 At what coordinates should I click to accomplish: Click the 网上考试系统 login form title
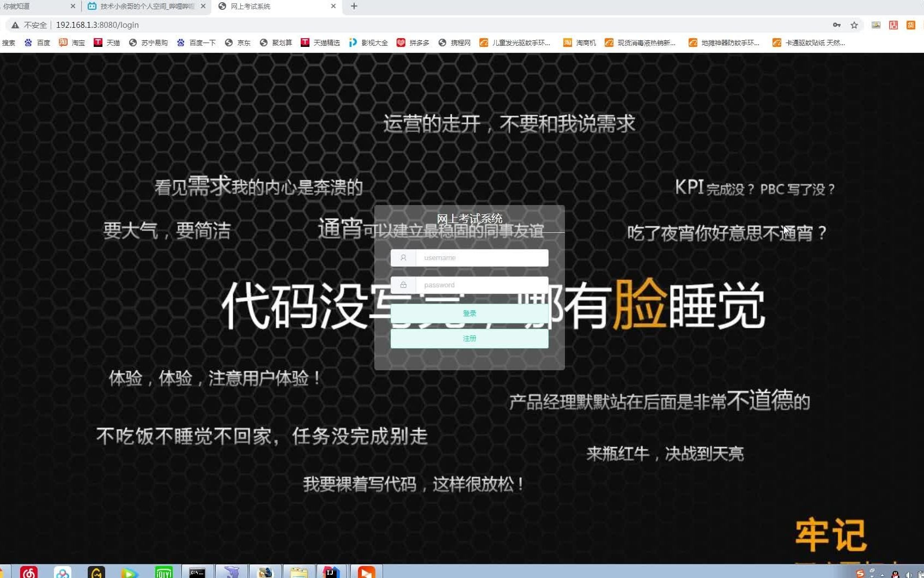coord(469,219)
